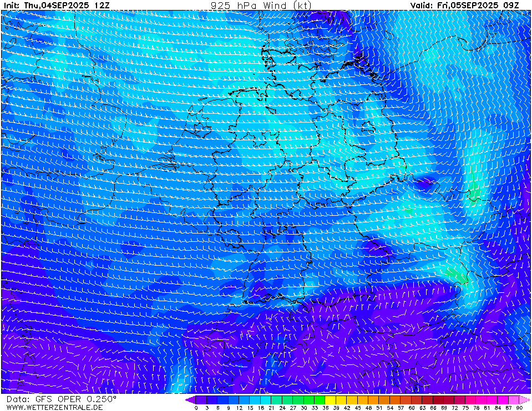
Task: Select the legend scale number 75
Action: [x=465, y=408]
